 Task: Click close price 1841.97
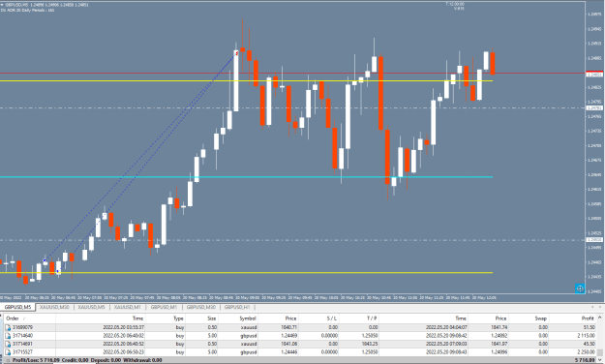coord(499,344)
